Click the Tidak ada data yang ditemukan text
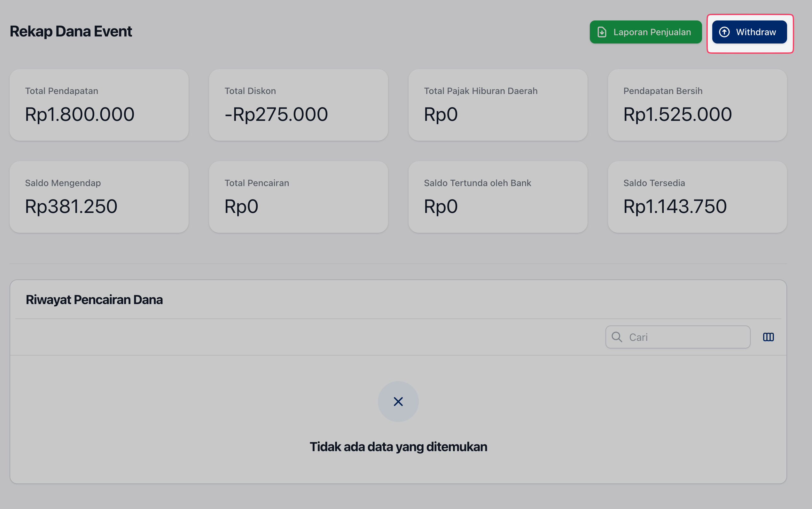812x509 pixels. click(398, 447)
